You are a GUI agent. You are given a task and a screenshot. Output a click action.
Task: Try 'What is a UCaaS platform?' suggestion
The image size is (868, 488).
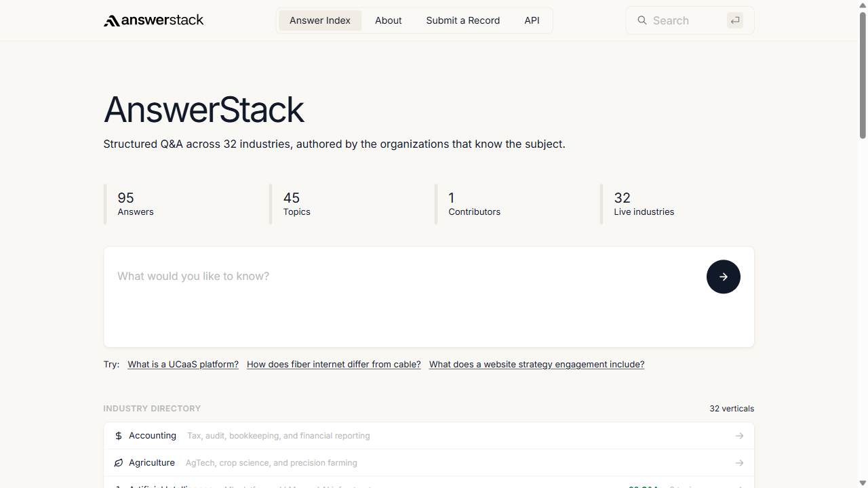click(x=183, y=365)
